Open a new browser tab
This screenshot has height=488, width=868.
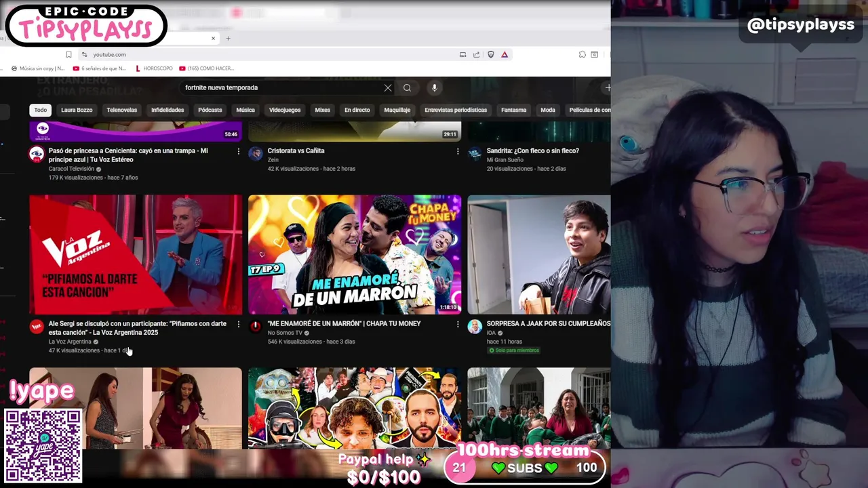228,38
